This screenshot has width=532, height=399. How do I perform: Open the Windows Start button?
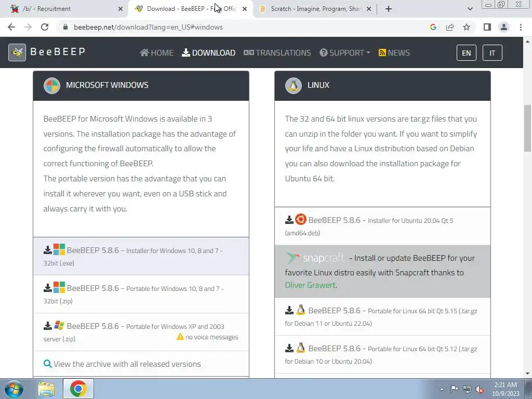[14, 389]
